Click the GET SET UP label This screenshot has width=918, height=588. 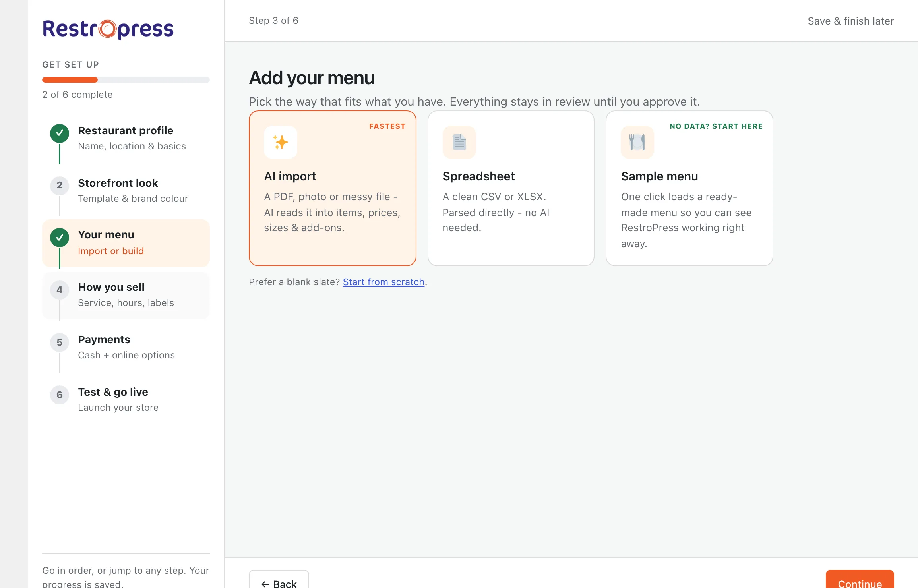71,65
